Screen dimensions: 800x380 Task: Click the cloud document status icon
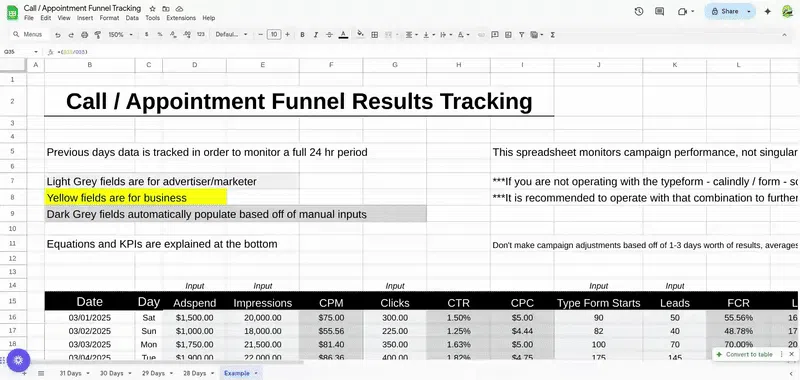[179, 9]
